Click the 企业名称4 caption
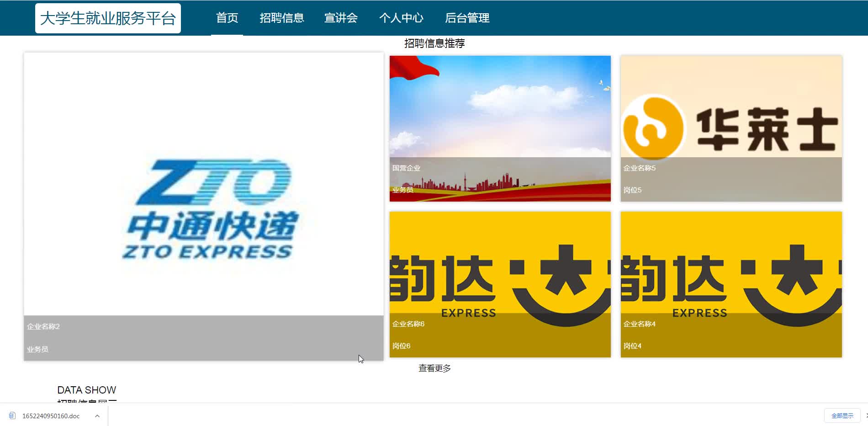The image size is (868, 426). (x=639, y=324)
